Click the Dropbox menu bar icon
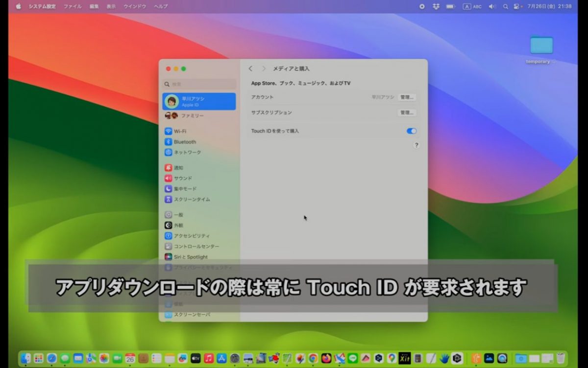 point(436,6)
